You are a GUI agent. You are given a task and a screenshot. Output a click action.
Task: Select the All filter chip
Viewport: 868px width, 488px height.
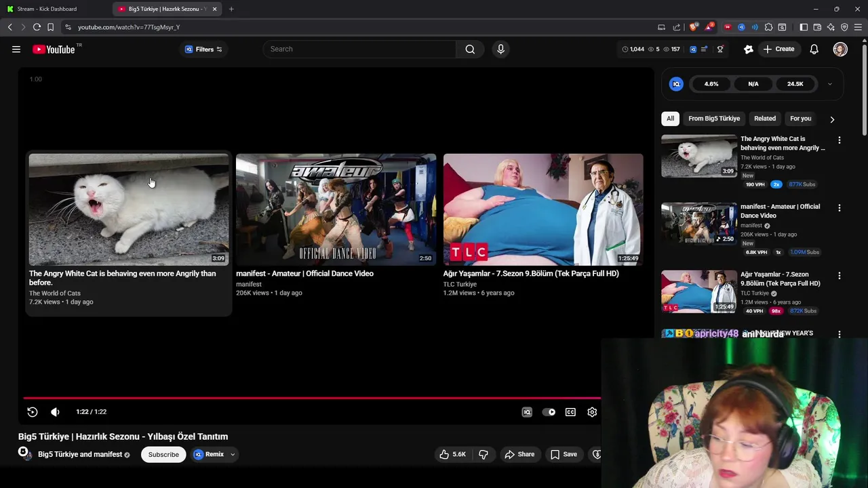coord(670,118)
